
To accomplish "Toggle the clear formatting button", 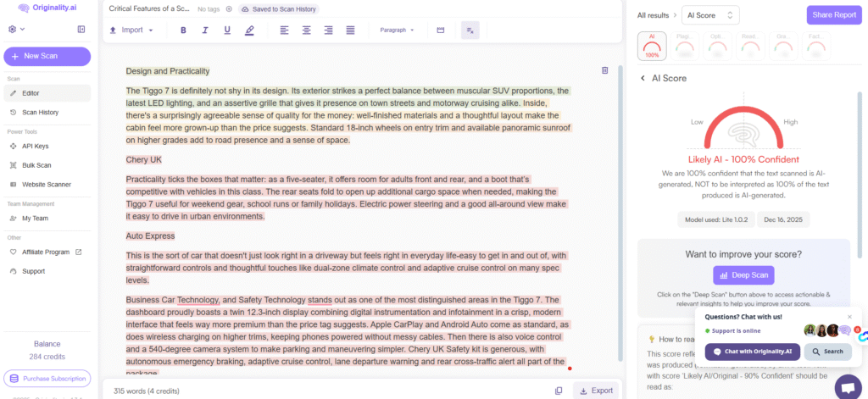I will coord(470,30).
